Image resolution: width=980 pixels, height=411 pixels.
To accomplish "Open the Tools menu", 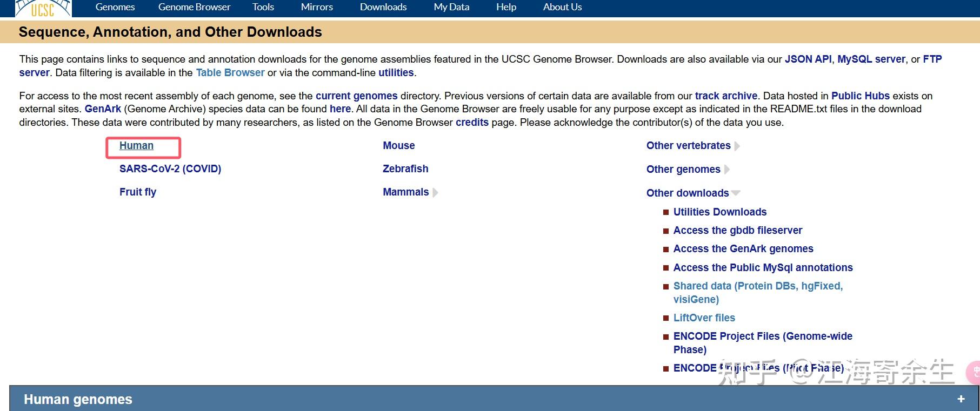I will tap(263, 7).
